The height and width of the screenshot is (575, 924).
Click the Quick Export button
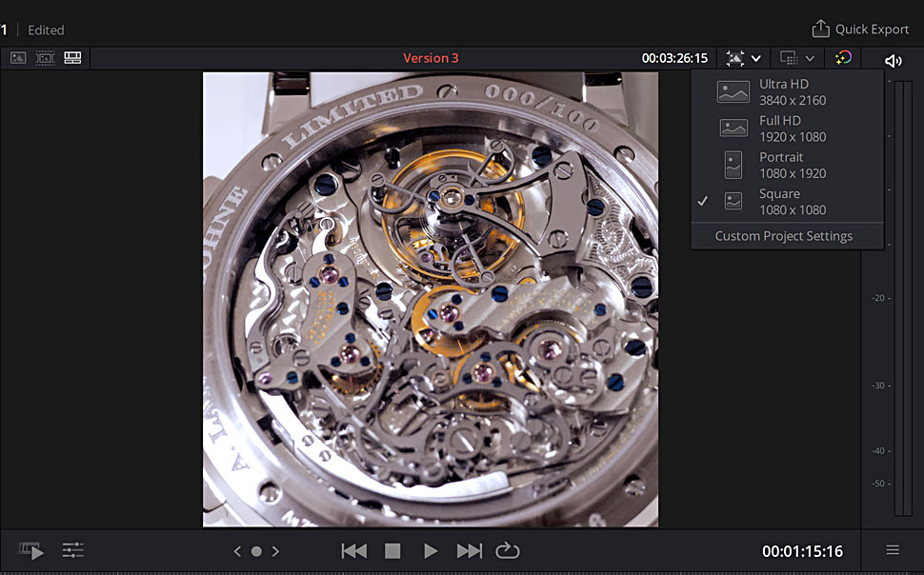click(x=860, y=29)
